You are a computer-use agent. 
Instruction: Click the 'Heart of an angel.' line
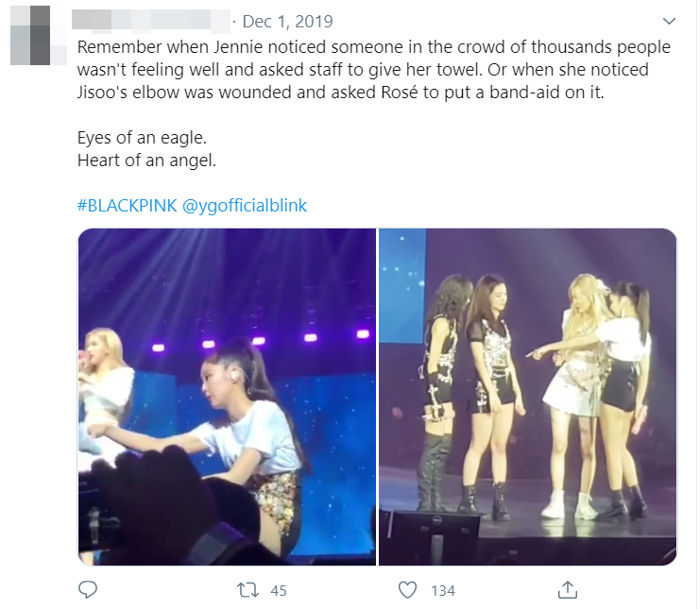(x=146, y=161)
